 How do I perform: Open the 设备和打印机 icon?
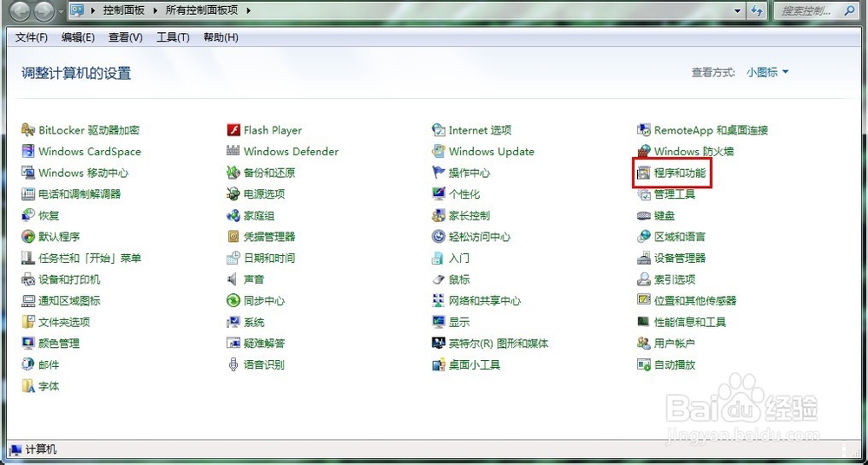[x=29, y=279]
